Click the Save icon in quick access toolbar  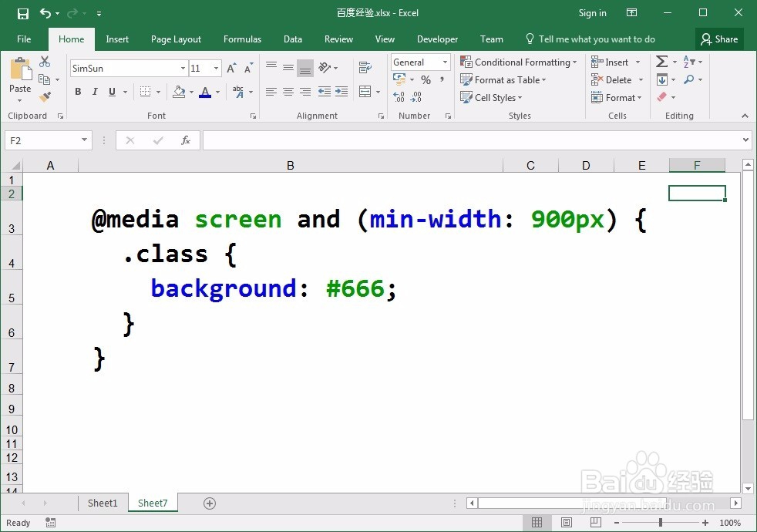[x=22, y=14]
